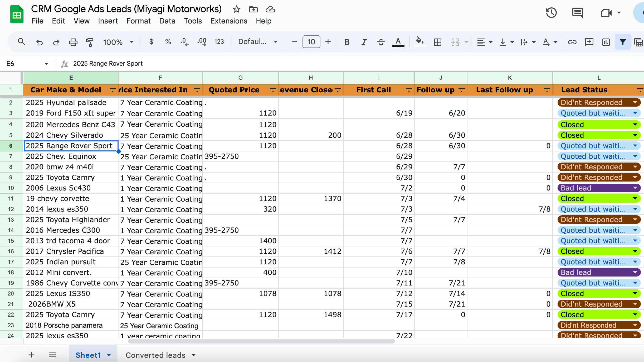The image size is (644, 362).
Task: Select column G header
Action: pyautogui.click(x=240, y=78)
